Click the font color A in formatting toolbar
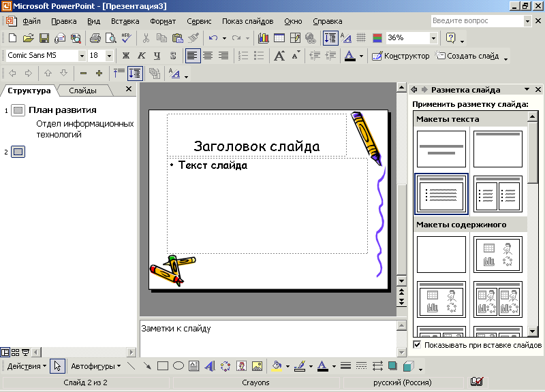 pyautogui.click(x=350, y=56)
